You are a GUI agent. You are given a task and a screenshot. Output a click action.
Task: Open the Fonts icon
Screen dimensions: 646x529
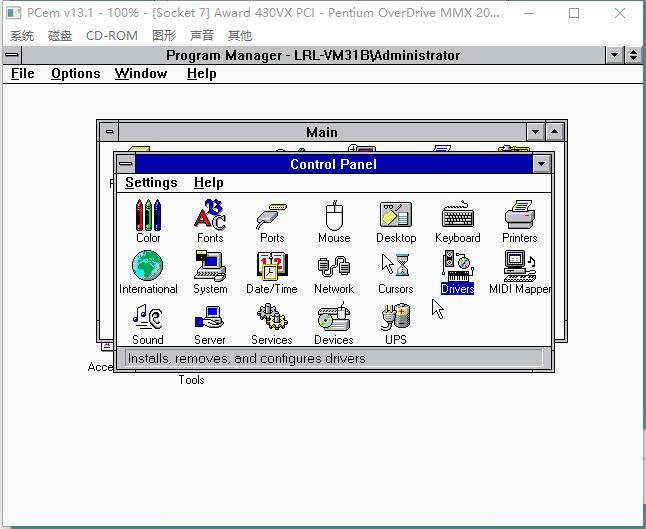(210, 221)
